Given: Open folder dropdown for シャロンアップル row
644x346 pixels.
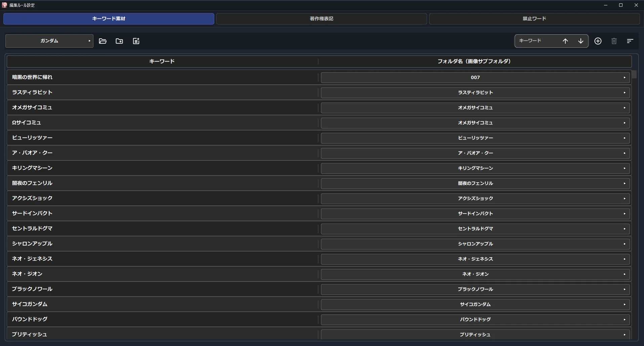Looking at the screenshot, I should click(x=475, y=244).
